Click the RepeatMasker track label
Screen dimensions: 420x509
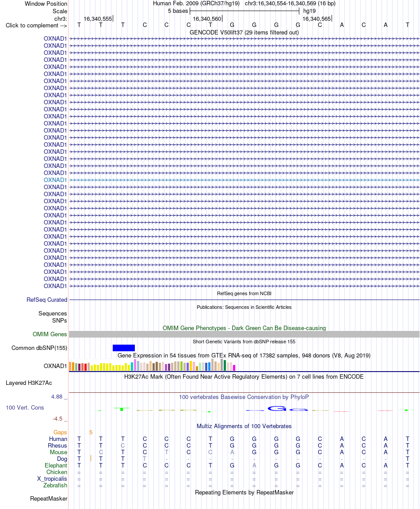49,498
